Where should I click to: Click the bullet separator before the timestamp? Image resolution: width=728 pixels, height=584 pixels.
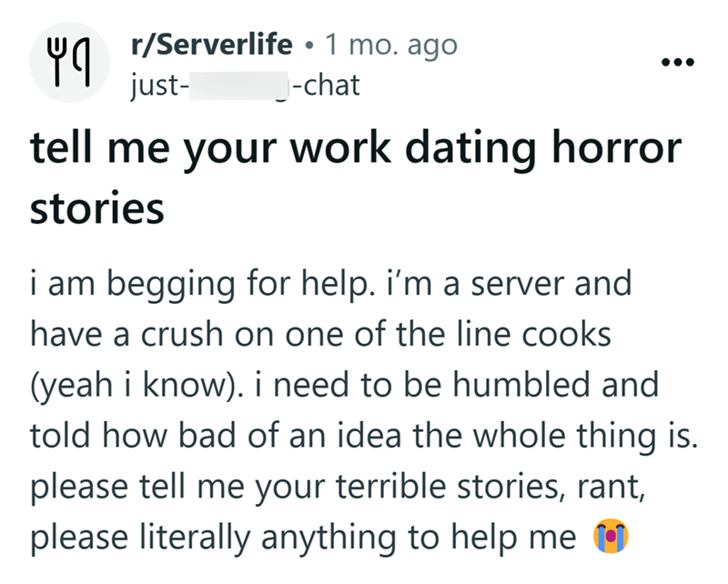tap(309, 44)
